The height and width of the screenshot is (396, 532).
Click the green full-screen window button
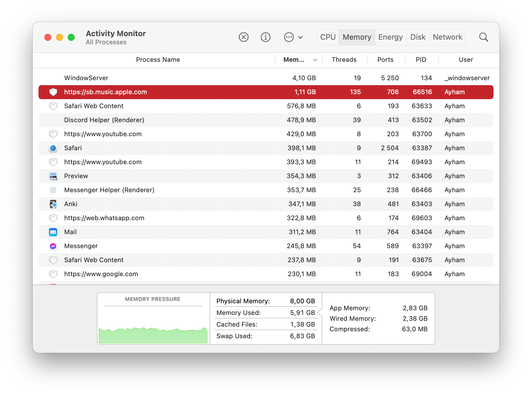point(71,37)
